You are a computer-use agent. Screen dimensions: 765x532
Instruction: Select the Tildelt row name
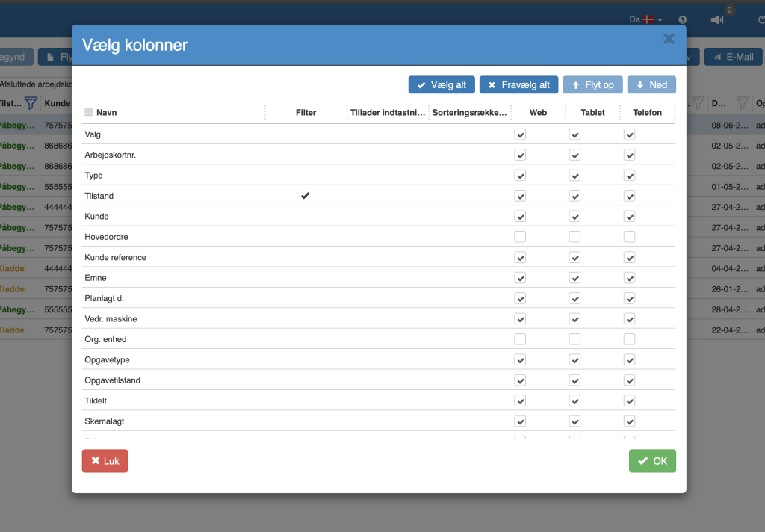[x=96, y=400]
